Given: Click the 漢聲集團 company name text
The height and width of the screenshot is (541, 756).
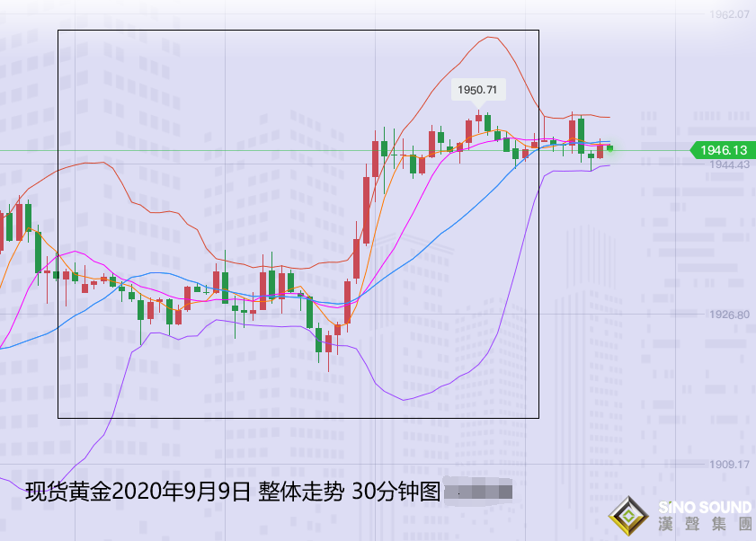Looking at the screenshot, I should pyautogui.click(x=704, y=527).
